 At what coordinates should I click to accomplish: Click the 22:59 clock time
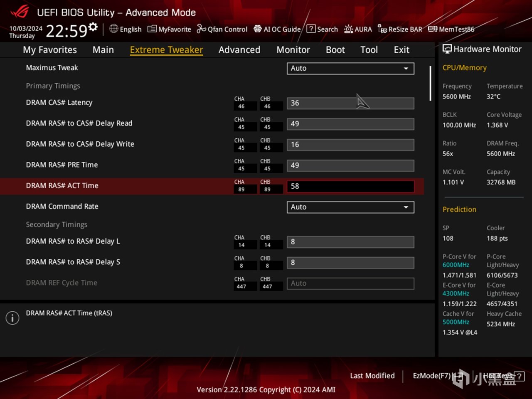click(66, 31)
